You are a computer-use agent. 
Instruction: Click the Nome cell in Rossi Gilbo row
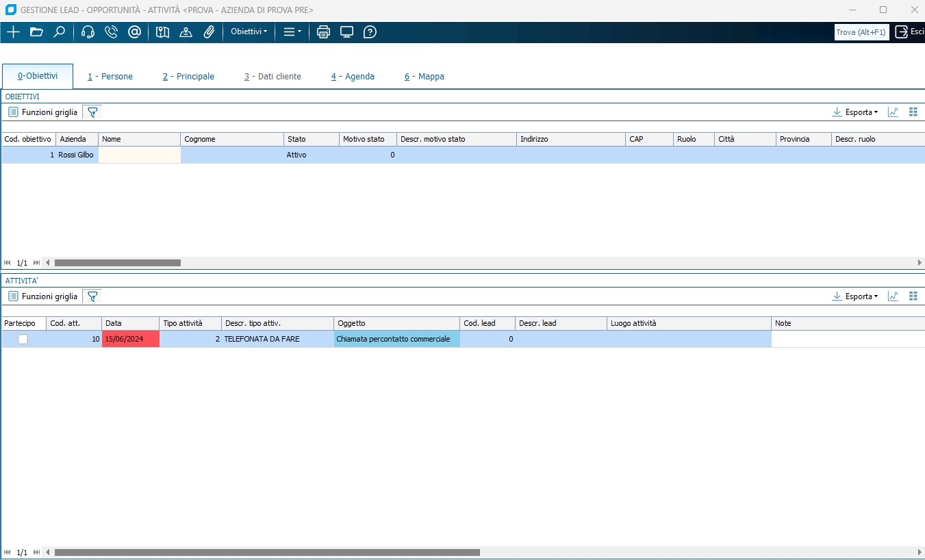[140, 155]
